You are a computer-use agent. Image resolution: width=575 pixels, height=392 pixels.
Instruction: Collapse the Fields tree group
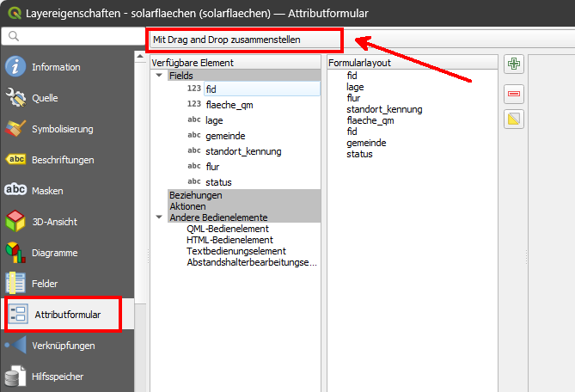(158, 76)
